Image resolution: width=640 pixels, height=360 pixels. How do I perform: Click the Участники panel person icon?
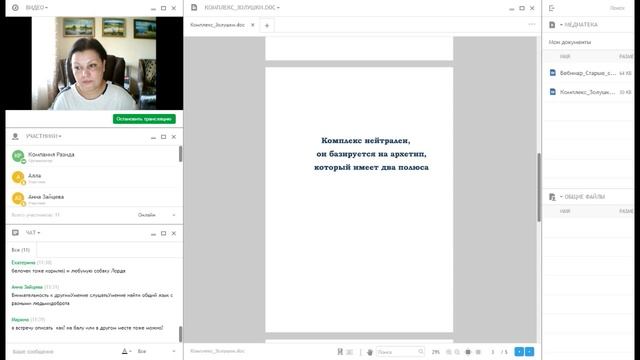(15, 136)
